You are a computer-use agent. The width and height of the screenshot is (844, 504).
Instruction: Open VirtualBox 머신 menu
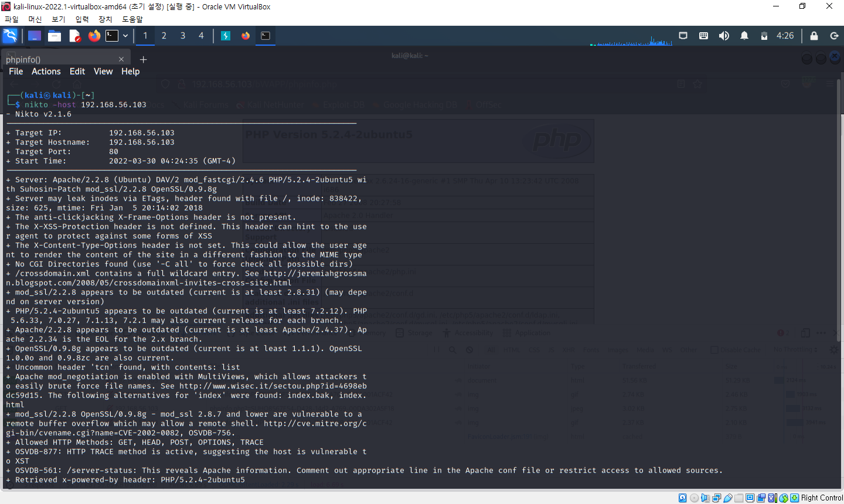(35, 19)
